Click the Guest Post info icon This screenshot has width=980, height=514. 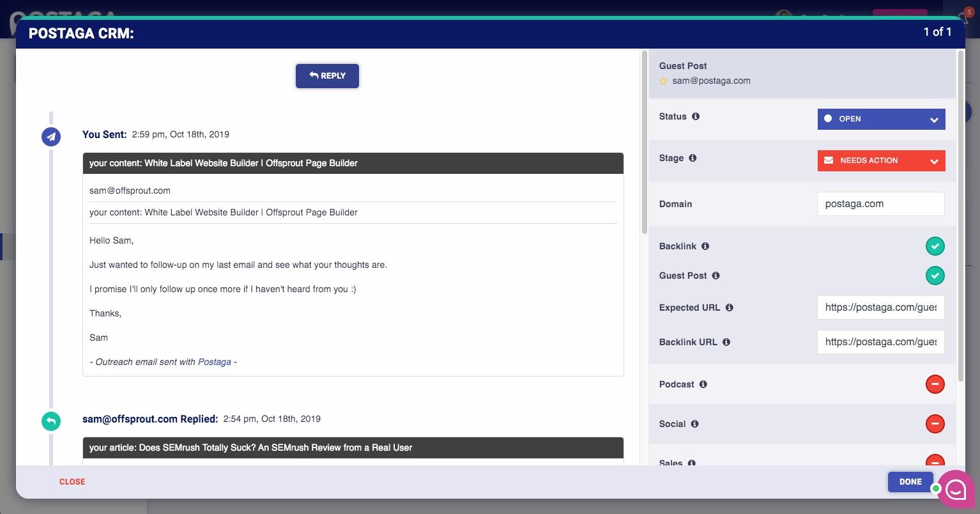pos(716,276)
